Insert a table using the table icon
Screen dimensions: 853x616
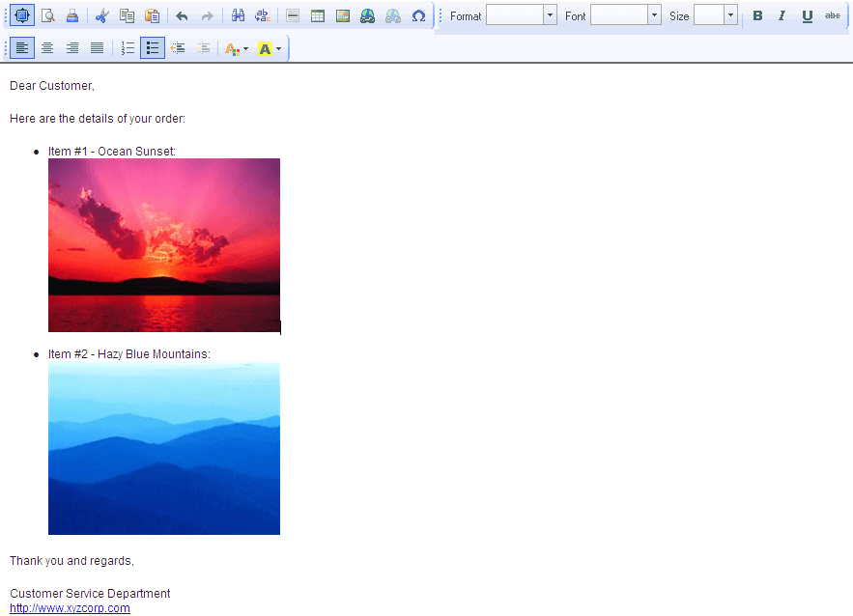(x=318, y=15)
